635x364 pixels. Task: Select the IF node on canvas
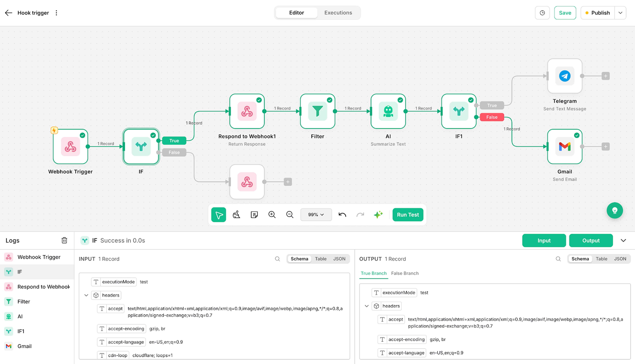pos(141,147)
